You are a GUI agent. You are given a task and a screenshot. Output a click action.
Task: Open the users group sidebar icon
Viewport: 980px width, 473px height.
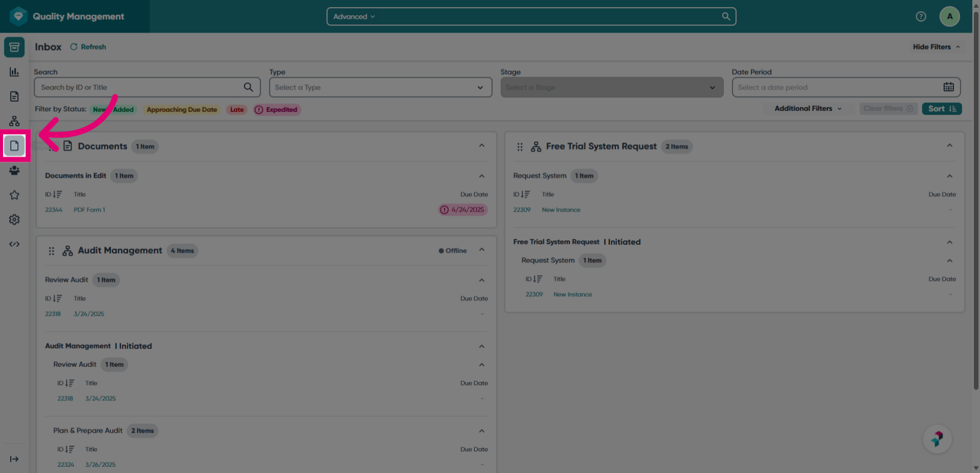[14, 170]
